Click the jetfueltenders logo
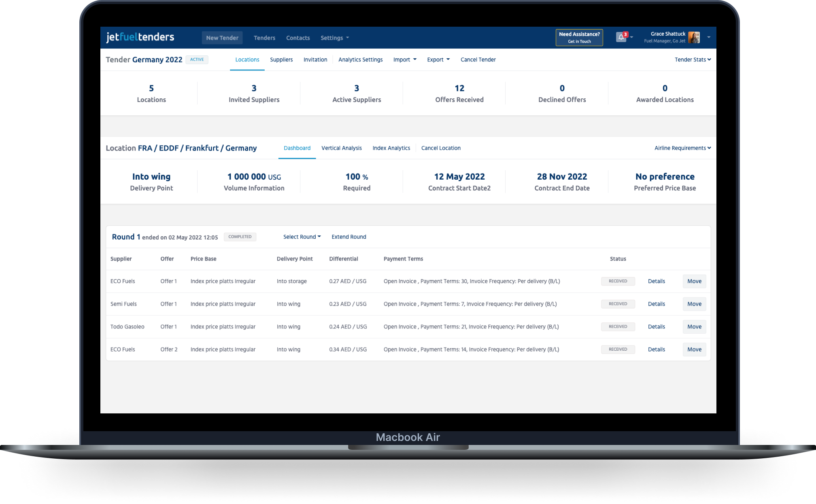Viewport: 816px width, 504px height. pos(140,37)
